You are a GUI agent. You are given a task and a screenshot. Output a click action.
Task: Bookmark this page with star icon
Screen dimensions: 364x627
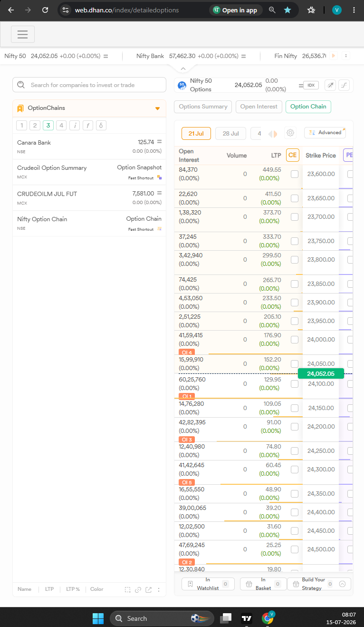click(x=287, y=10)
